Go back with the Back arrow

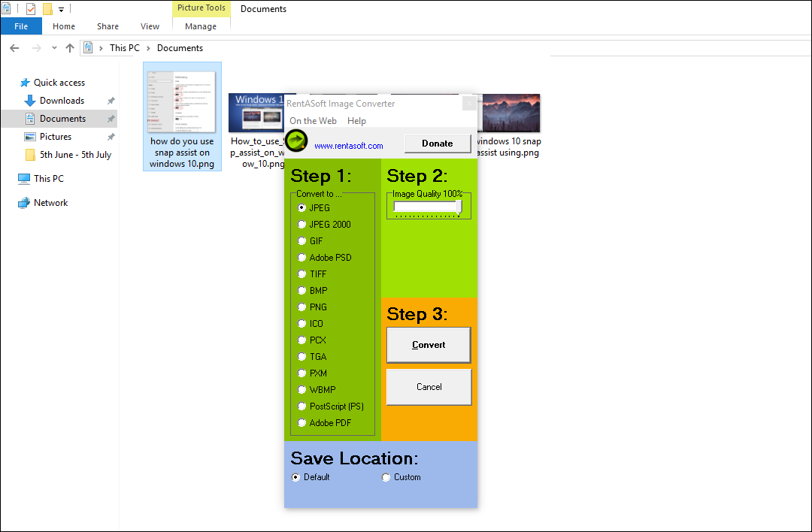pyautogui.click(x=14, y=48)
